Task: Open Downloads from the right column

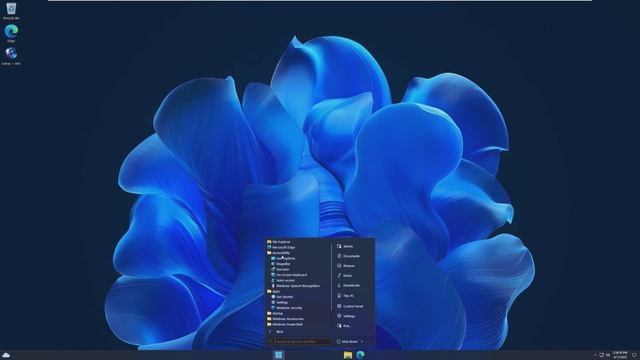Action: coord(348,285)
